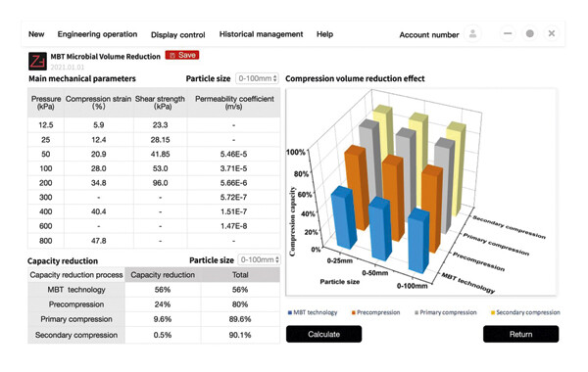Click the red Save button
The height and width of the screenshot is (372, 588).
coord(182,55)
